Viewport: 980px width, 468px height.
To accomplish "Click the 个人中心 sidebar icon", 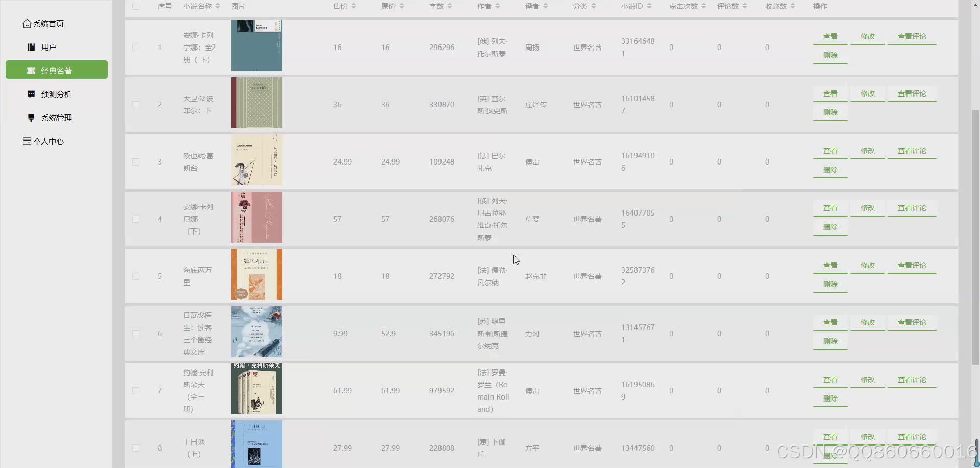I will [x=27, y=141].
